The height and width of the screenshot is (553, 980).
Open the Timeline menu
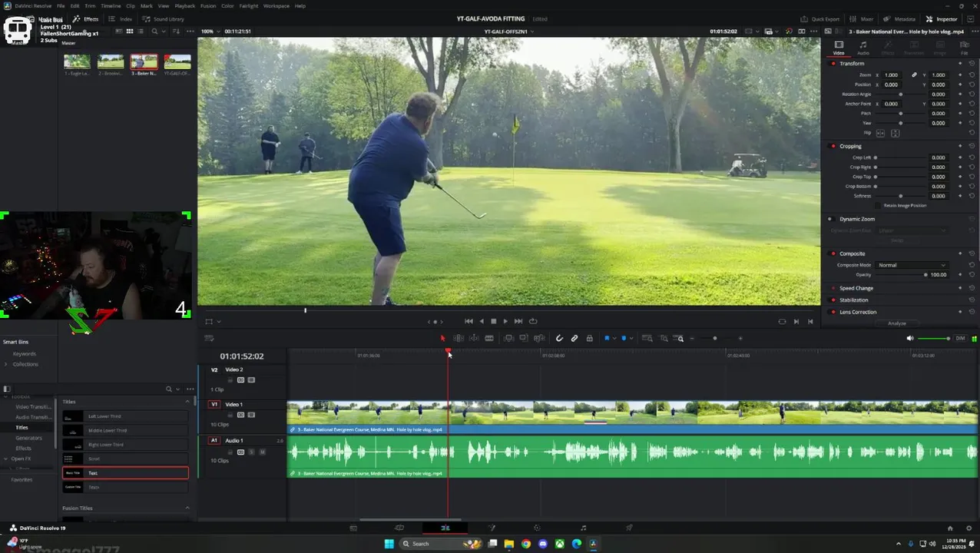(111, 6)
